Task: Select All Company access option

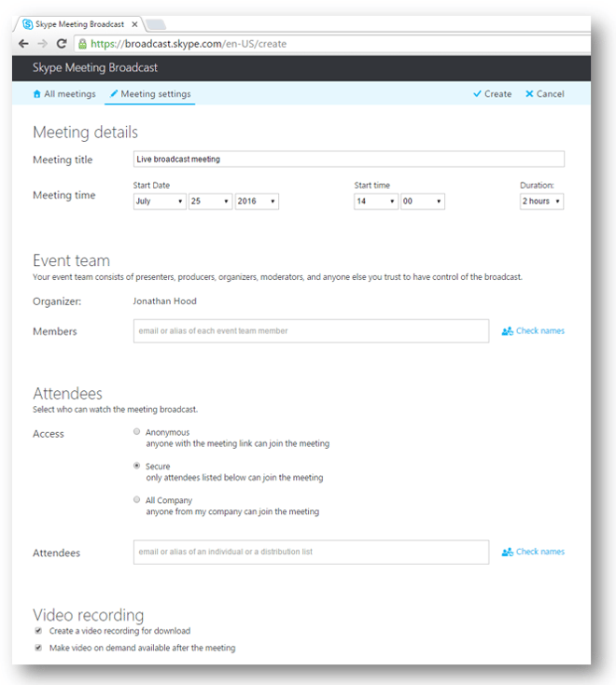Action: point(137,499)
